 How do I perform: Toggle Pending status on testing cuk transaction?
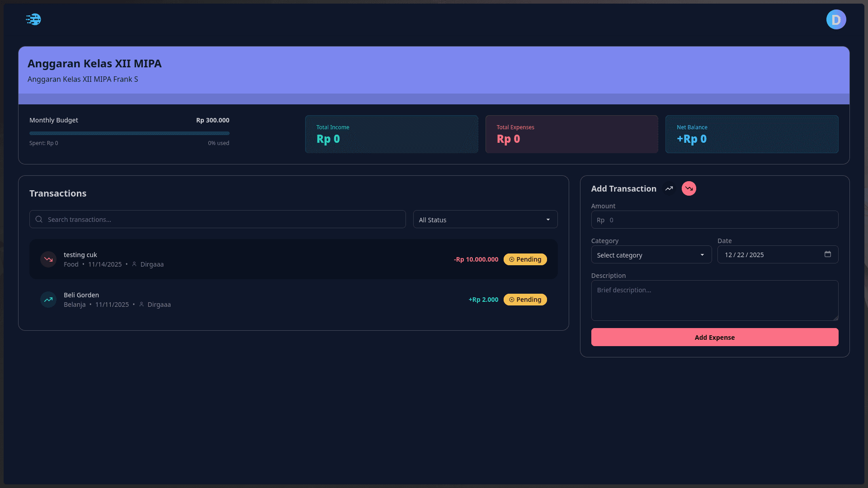525,259
